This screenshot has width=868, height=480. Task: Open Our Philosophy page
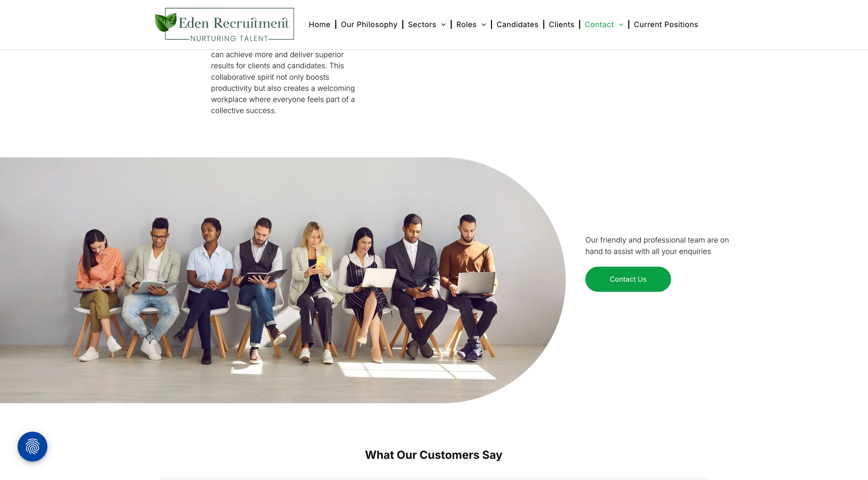369,24
